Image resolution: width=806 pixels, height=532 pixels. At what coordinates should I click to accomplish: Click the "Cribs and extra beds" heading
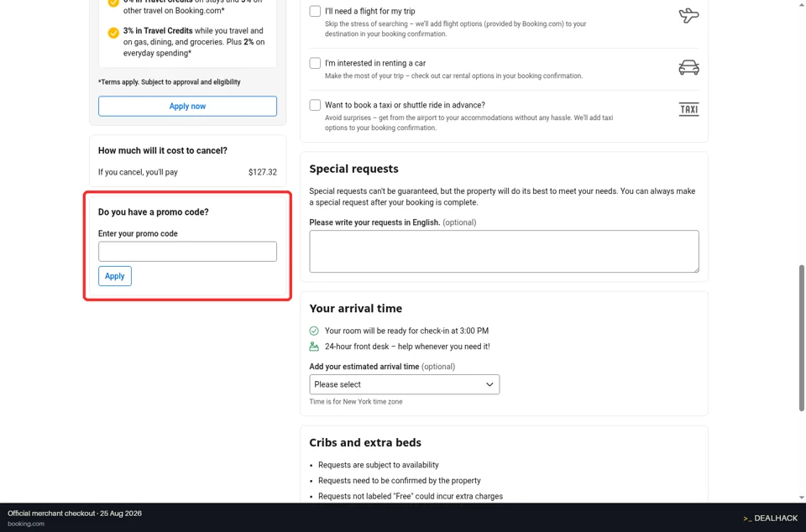tap(365, 442)
